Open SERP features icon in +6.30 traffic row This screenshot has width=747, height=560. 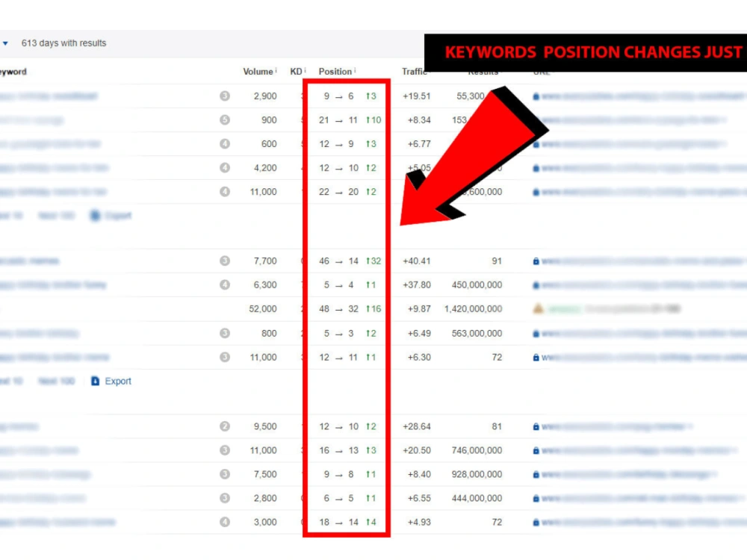(x=225, y=357)
